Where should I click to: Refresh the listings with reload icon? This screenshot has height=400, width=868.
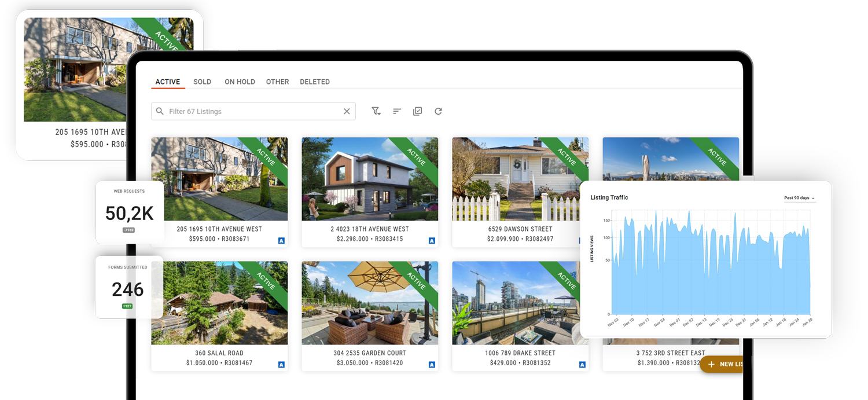pos(438,111)
